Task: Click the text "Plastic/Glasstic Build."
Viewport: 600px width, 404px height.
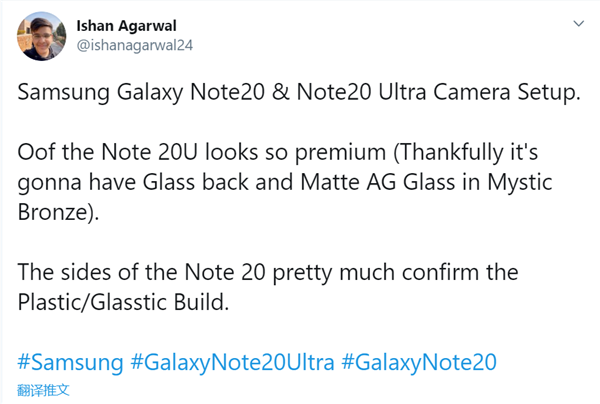Action: [x=123, y=300]
